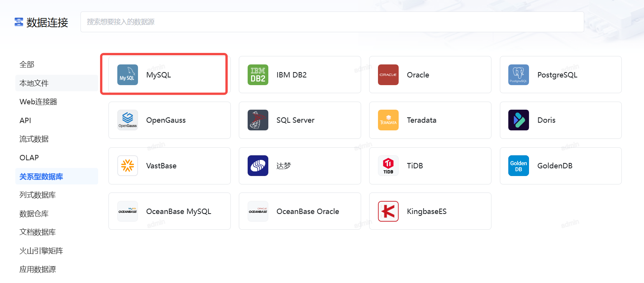
Task: Choose the MySQL text label
Action: click(x=159, y=75)
